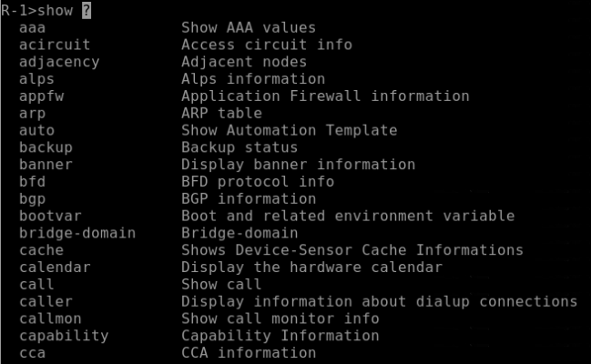This screenshot has width=591, height=364.
Task: Select the acircuit command keyword
Action: (55, 45)
